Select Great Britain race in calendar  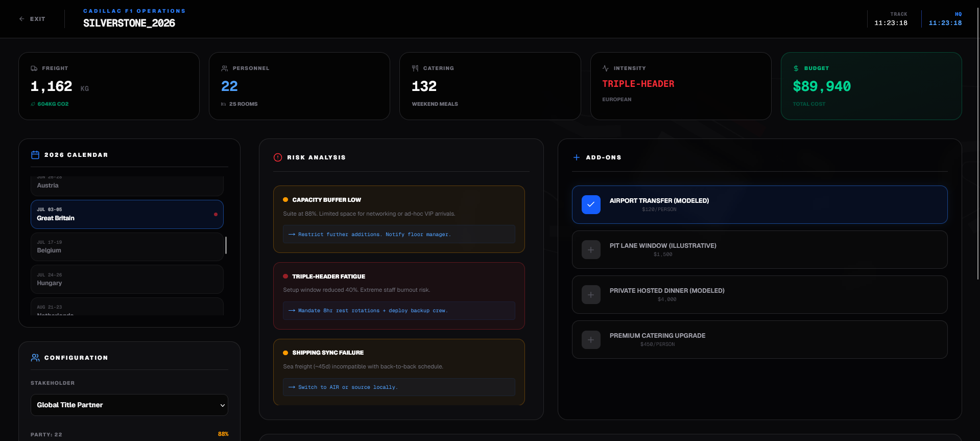pos(127,214)
